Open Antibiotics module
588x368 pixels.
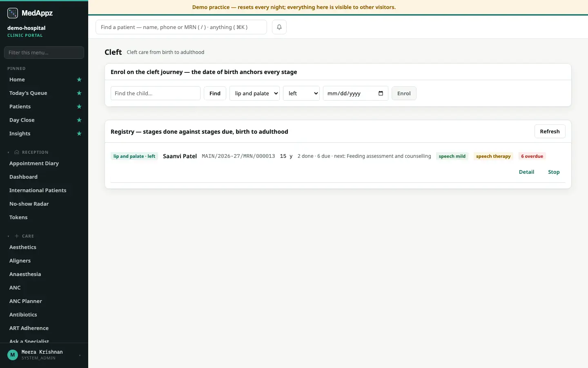point(23,315)
